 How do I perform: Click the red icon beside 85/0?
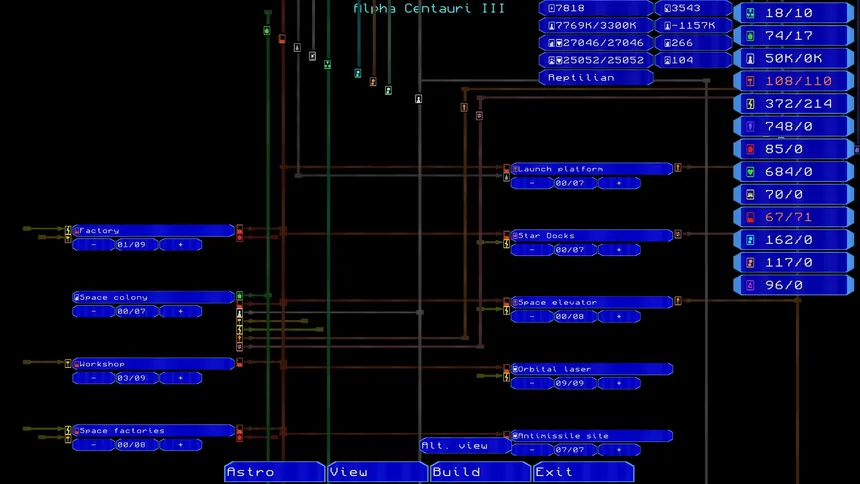tap(750, 149)
